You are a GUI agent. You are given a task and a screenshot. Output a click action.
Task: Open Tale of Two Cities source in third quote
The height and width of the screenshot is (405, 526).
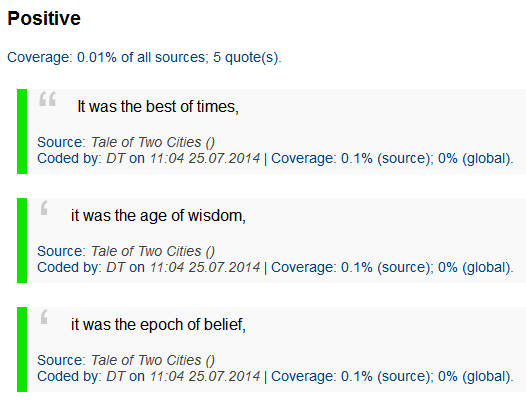pos(153,360)
